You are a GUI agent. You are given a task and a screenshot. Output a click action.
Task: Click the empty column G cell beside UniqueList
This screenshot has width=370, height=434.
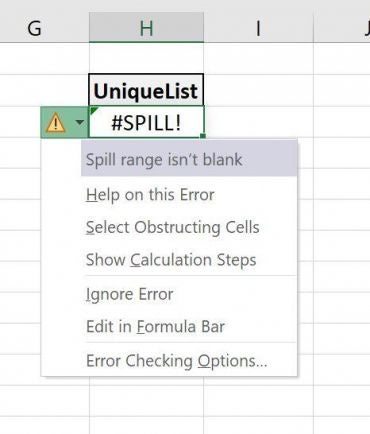44,90
